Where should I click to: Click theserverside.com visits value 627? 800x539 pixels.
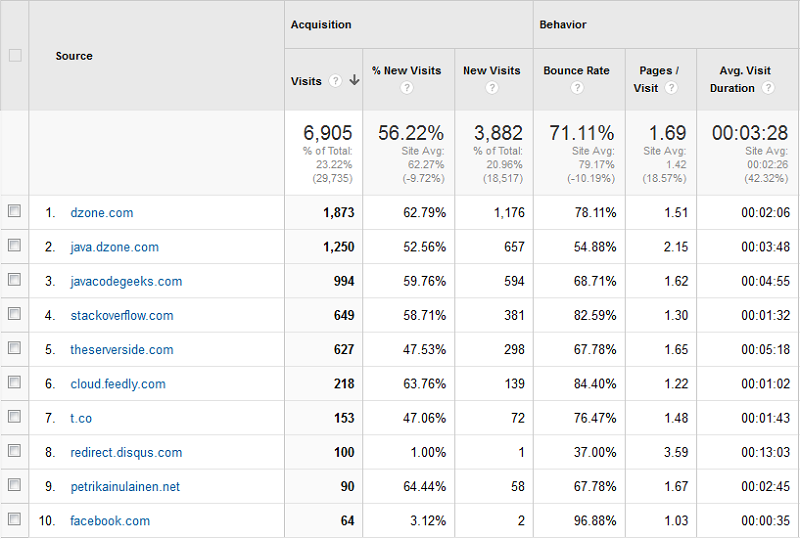pyautogui.click(x=344, y=350)
